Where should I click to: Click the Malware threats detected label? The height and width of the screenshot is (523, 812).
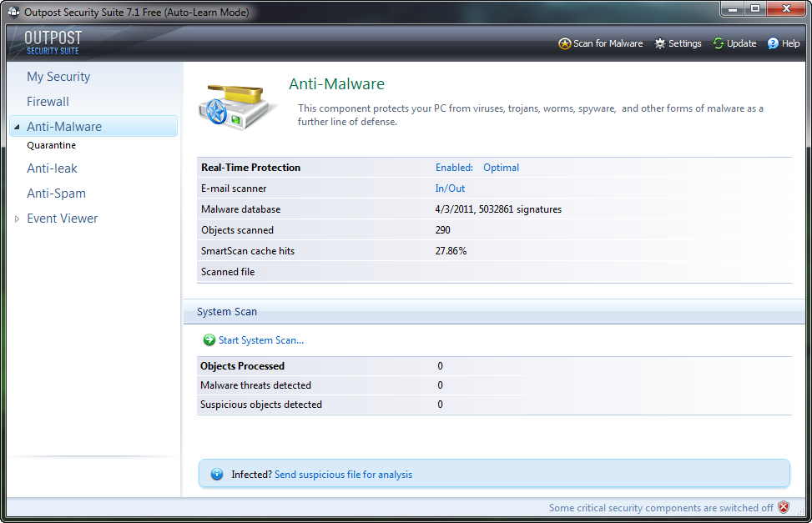[256, 385]
